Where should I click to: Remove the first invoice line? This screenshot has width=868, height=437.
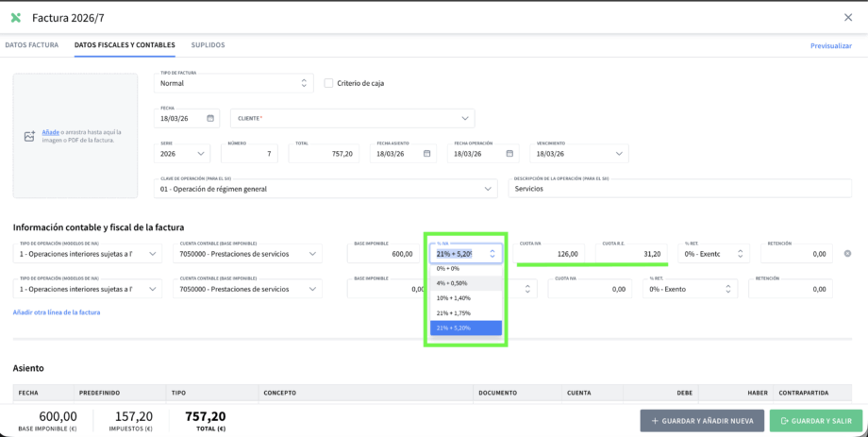[x=847, y=253]
